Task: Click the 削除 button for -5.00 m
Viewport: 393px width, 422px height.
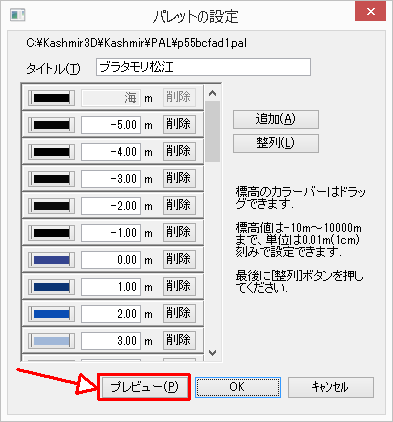Action: click(179, 124)
